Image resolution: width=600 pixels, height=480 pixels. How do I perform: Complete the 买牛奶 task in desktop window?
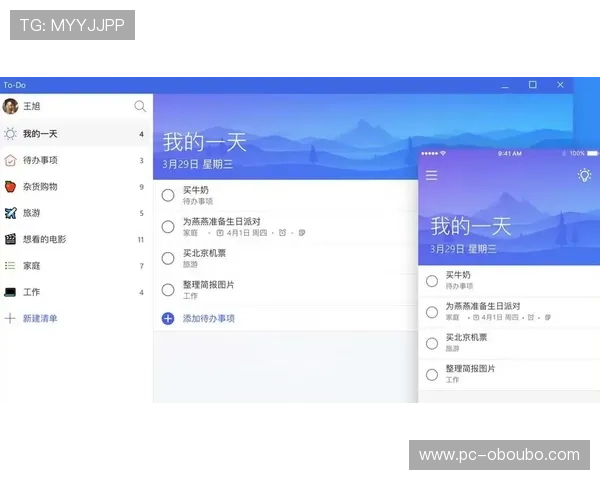point(168,195)
